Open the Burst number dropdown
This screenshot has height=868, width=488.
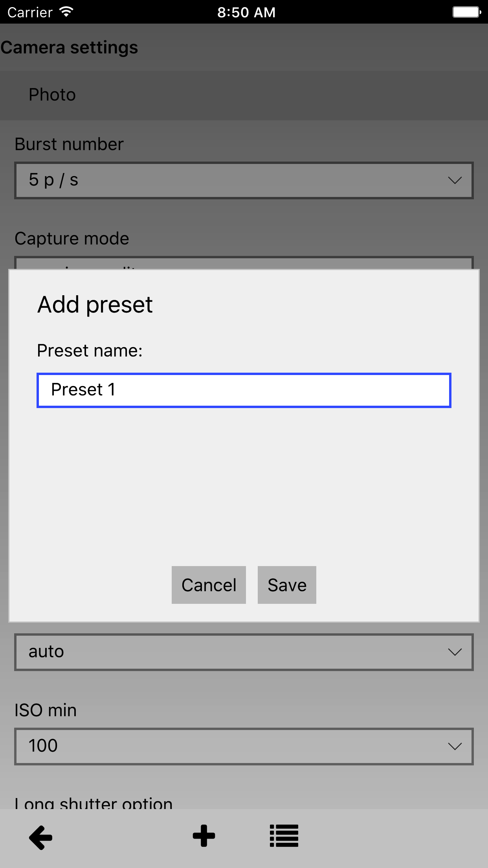tap(244, 180)
